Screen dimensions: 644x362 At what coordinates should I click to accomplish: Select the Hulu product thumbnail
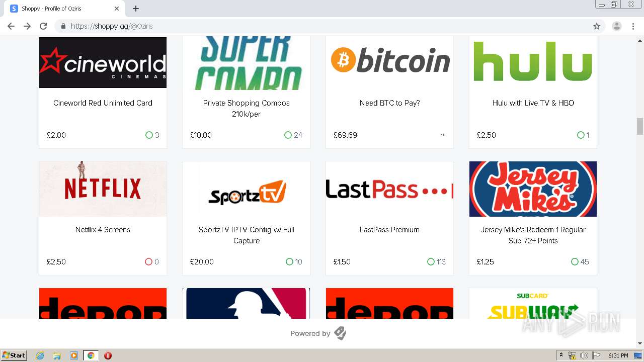533,62
